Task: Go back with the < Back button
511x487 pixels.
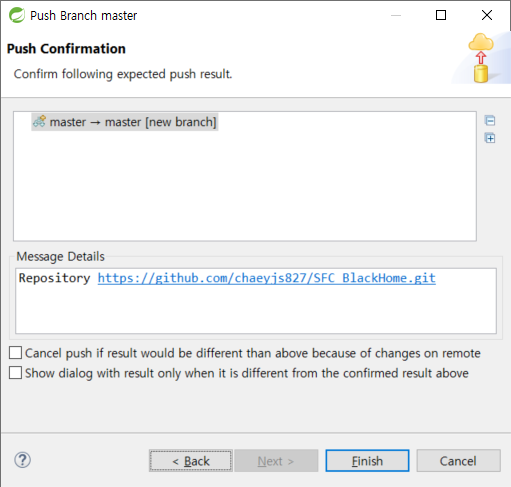Action: point(191,461)
